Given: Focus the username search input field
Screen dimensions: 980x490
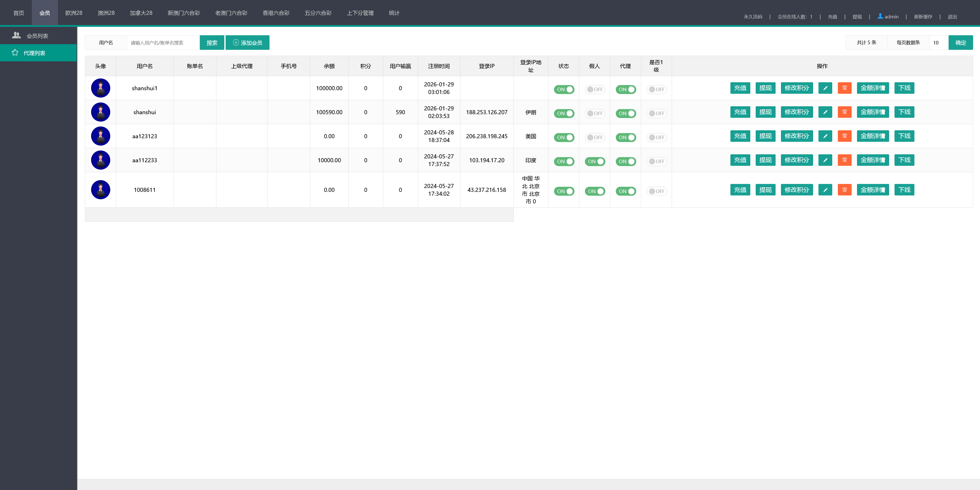Looking at the screenshot, I should (163, 43).
